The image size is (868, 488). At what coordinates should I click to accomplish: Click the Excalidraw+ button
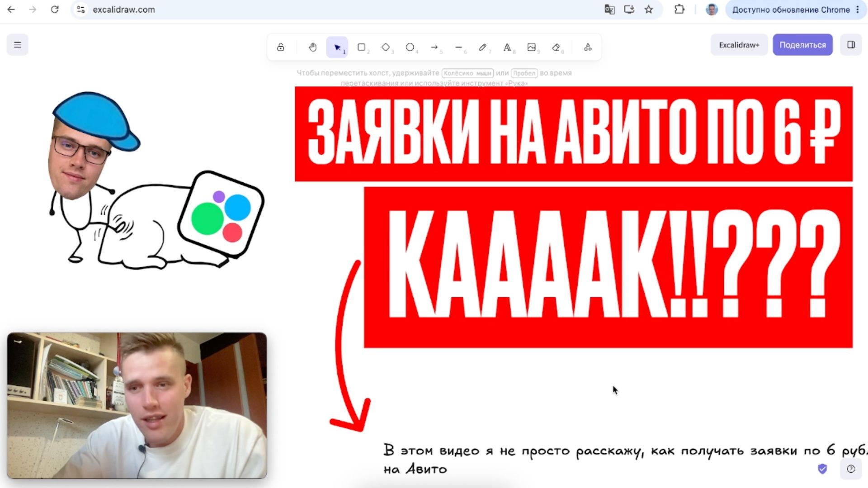click(x=739, y=45)
